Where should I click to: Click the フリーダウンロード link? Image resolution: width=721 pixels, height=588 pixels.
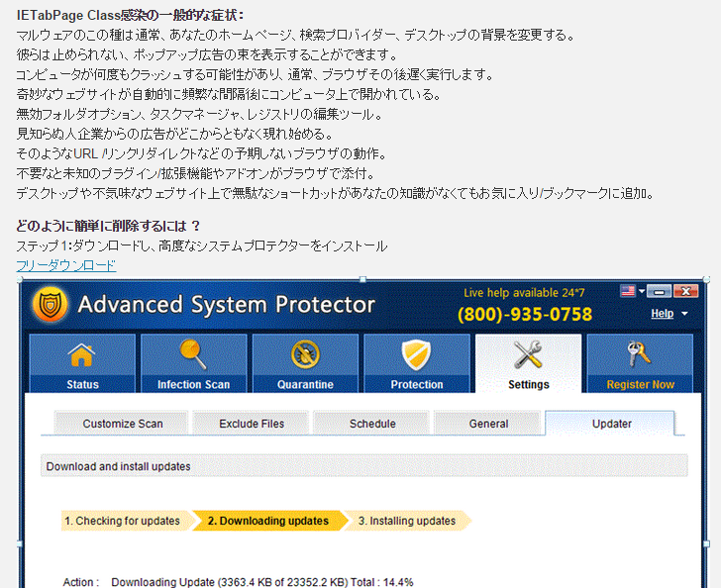pos(66,265)
